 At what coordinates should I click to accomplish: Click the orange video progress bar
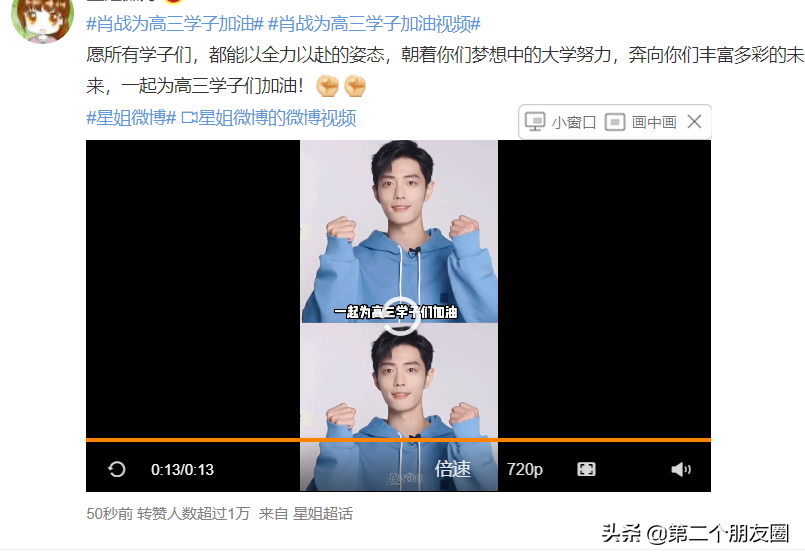tap(398, 440)
